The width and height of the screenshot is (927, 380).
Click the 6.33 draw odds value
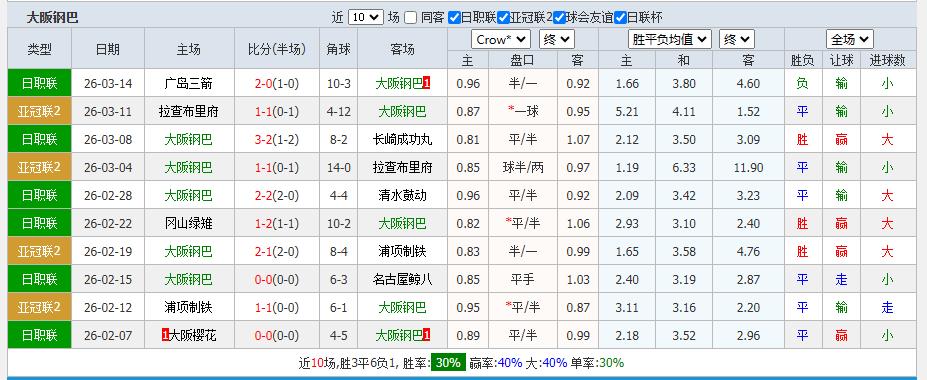click(684, 168)
